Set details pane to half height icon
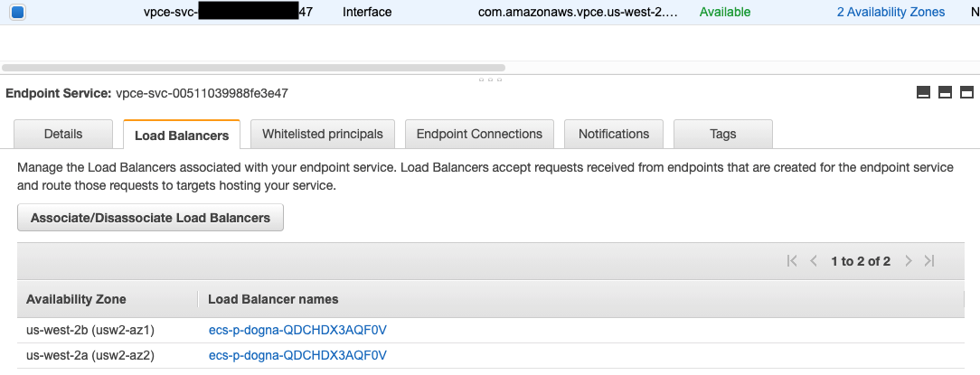 [945, 92]
